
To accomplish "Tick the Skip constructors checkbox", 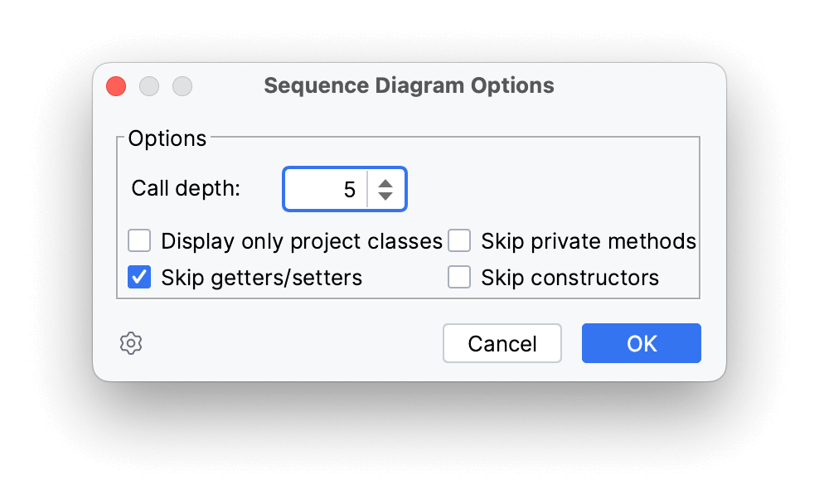I will coord(459,278).
